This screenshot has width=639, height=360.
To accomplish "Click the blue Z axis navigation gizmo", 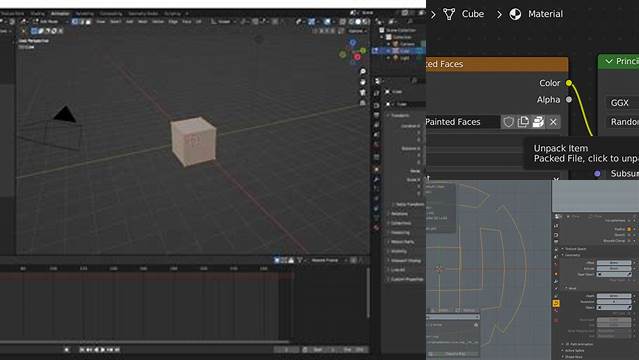I will (x=353, y=42).
